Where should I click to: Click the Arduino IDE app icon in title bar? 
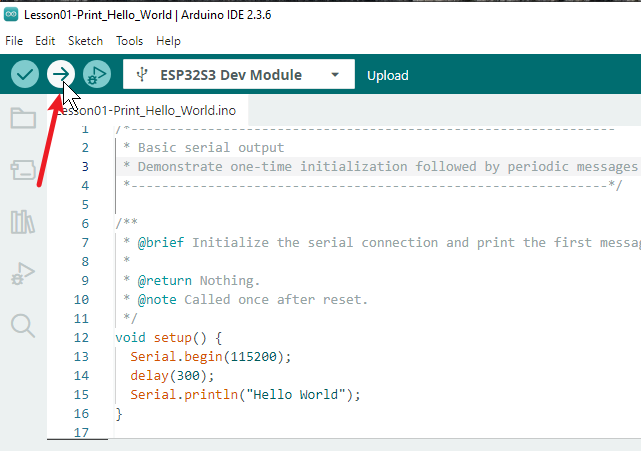[11, 15]
